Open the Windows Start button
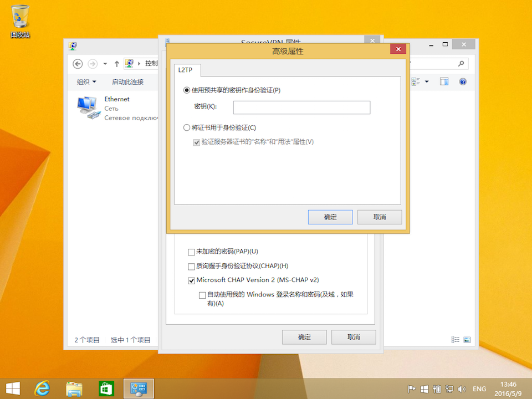 point(13,388)
